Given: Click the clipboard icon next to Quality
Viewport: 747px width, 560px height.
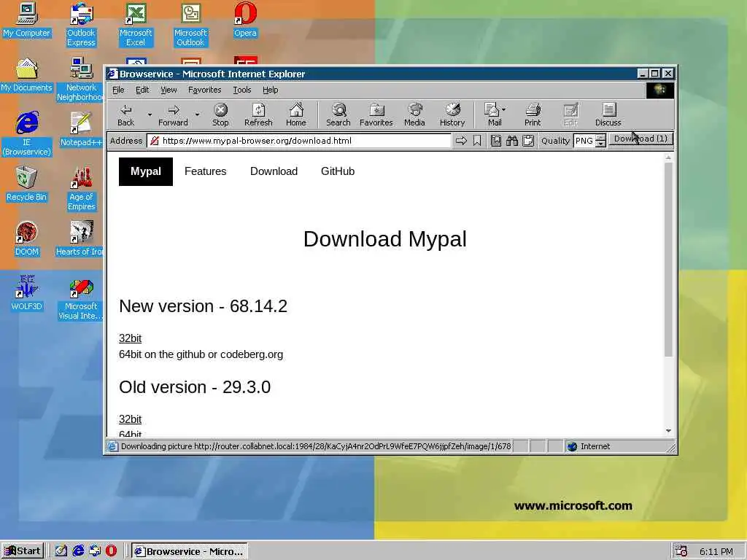Looking at the screenshot, I should click(528, 141).
